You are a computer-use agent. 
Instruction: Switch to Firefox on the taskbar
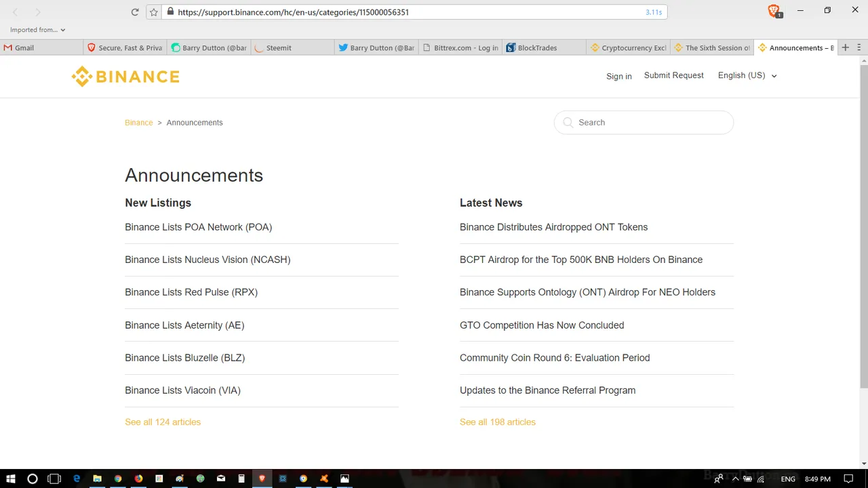pos(138,479)
